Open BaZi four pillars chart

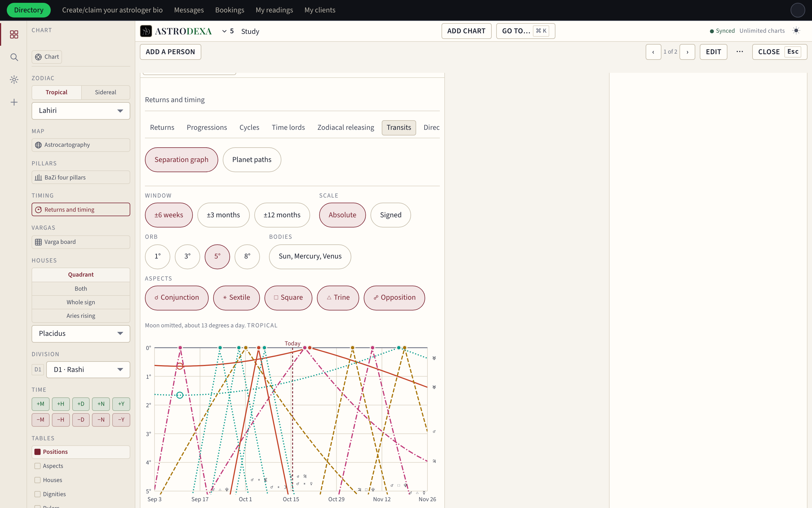click(81, 178)
